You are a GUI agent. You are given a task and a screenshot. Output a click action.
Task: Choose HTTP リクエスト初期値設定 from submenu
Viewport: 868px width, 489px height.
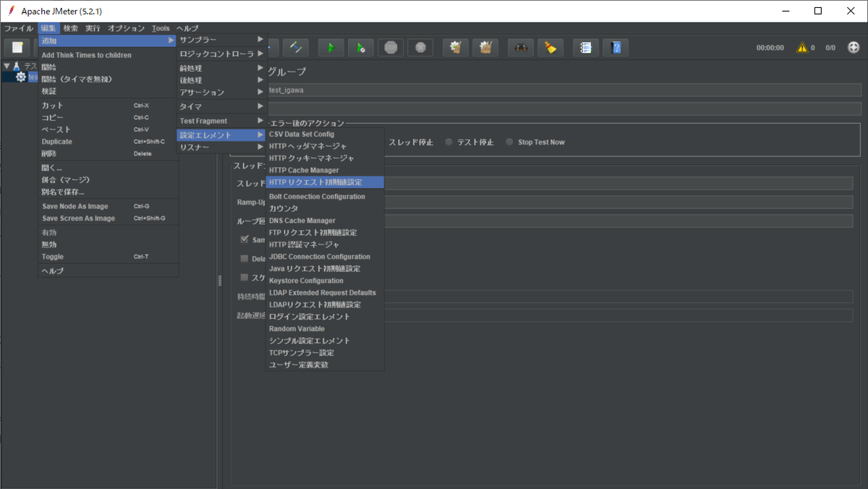325,182
